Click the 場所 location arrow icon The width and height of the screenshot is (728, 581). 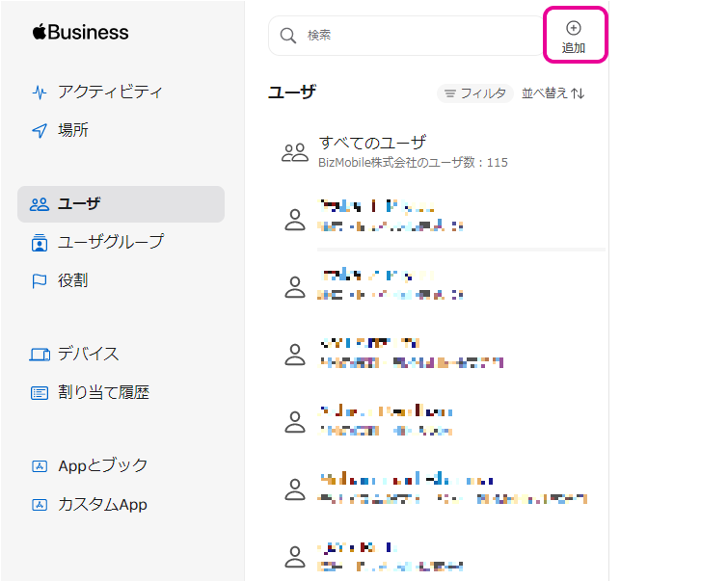(x=40, y=130)
